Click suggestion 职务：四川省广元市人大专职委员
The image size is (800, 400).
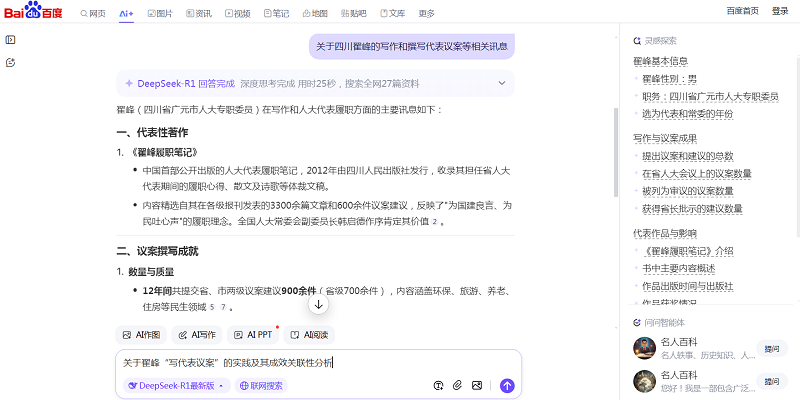pyautogui.click(x=710, y=96)
